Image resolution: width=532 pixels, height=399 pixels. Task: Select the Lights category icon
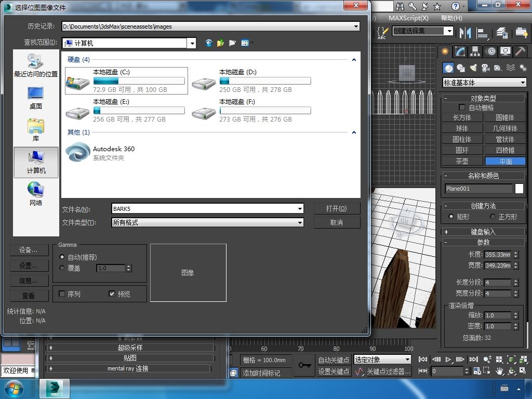473,68
